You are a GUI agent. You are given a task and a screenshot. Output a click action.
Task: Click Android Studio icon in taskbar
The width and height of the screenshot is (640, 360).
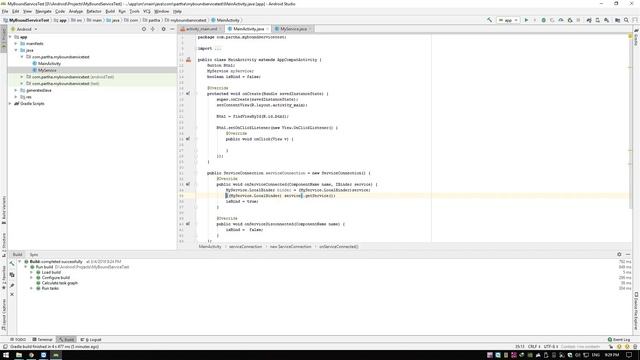56,355
